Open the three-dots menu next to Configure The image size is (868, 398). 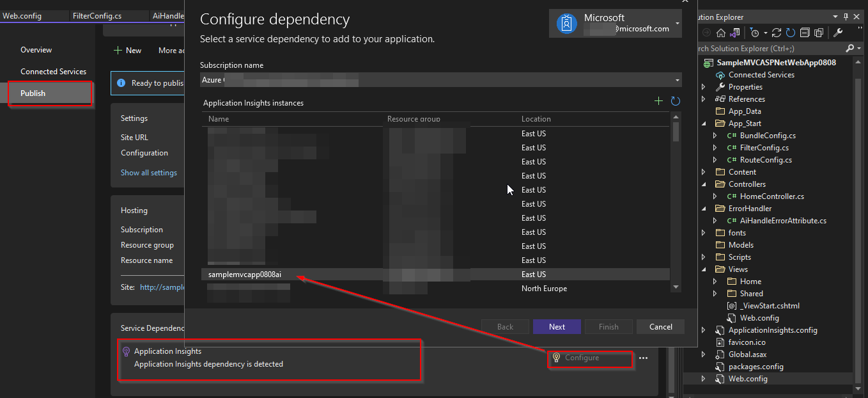[643, 358]
